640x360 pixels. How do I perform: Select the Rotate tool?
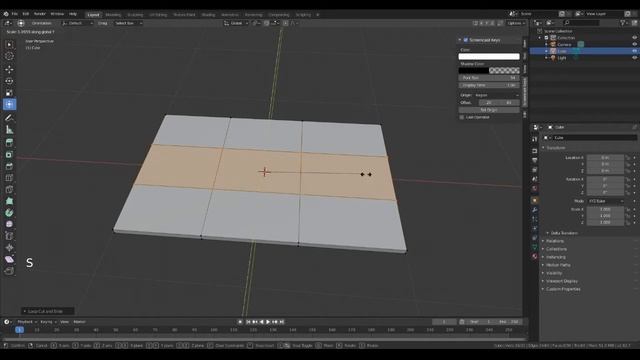coord(9,81)
